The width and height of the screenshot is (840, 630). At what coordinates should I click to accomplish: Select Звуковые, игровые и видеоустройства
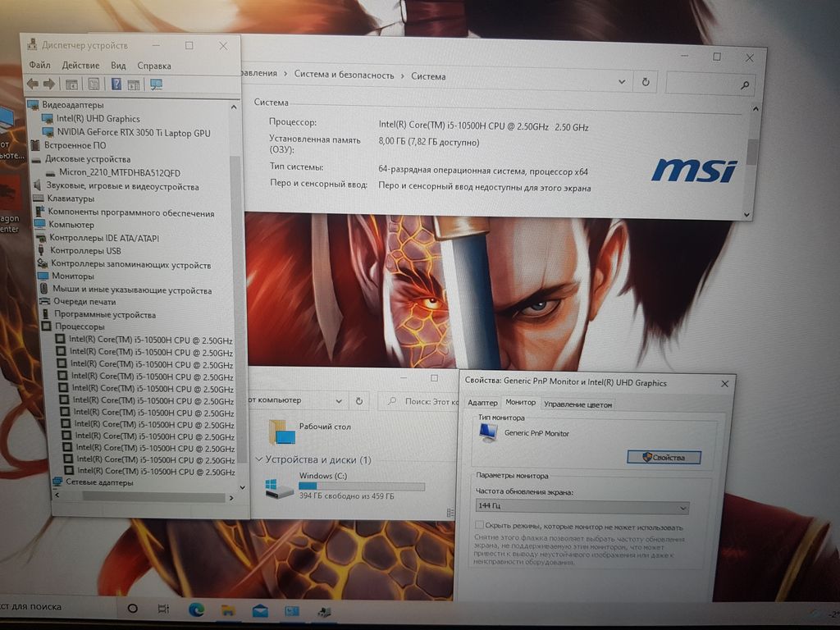pos(122,186)
